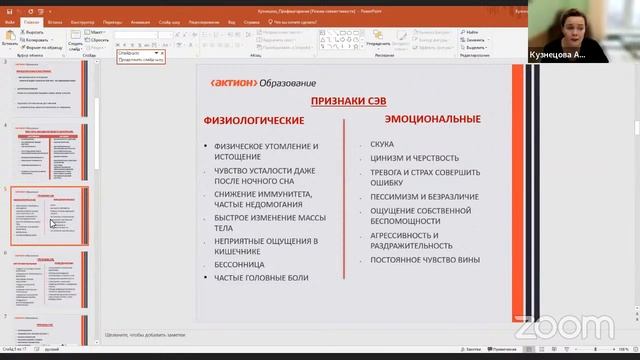
Task: Switch to the Переходы ribbon tab
Action: click(x=112, y=22)
